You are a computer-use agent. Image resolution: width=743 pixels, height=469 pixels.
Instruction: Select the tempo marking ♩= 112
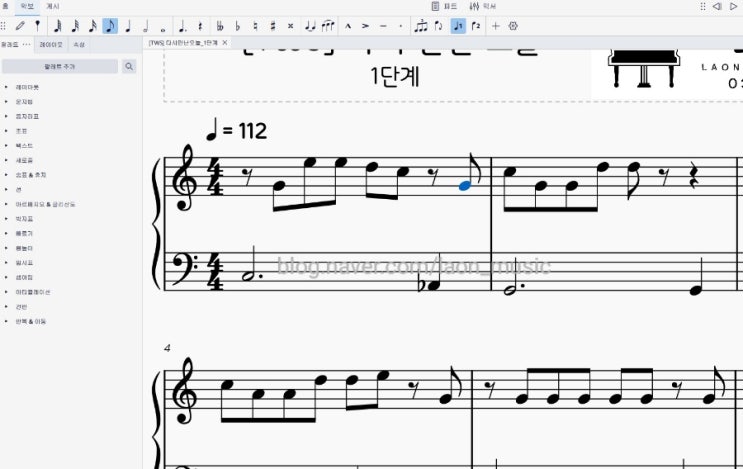(236, 130)
